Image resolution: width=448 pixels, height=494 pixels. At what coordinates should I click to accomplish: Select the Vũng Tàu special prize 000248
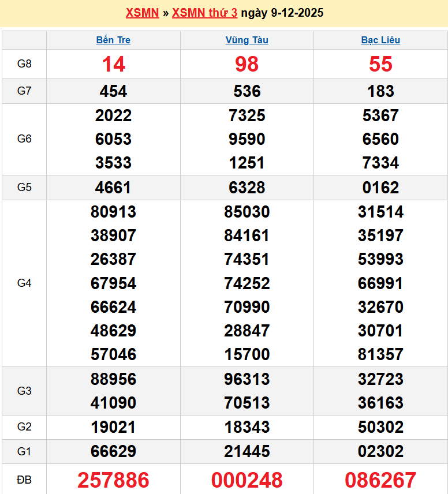click(x=247, y=480)
